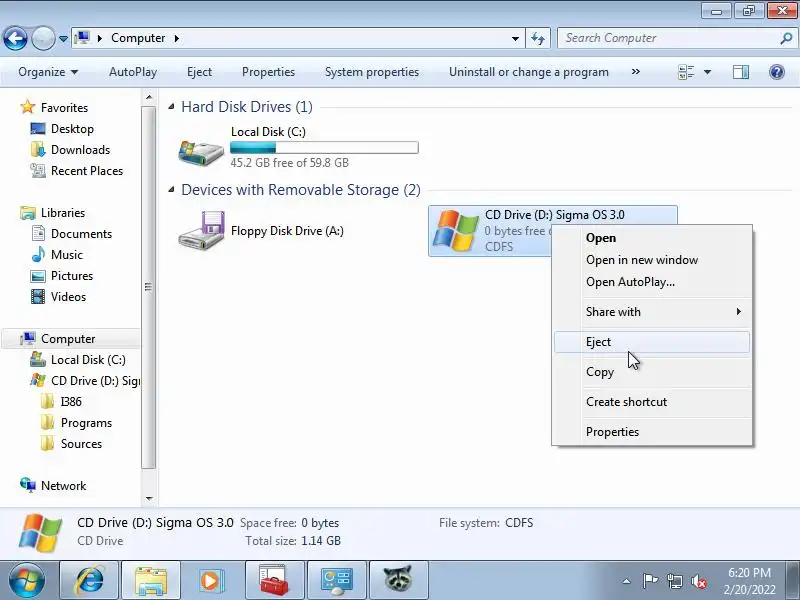This screenshot has height=600, width=800.
Task: Click navigation pane scroll up arrow
Action: coord(149,97)
